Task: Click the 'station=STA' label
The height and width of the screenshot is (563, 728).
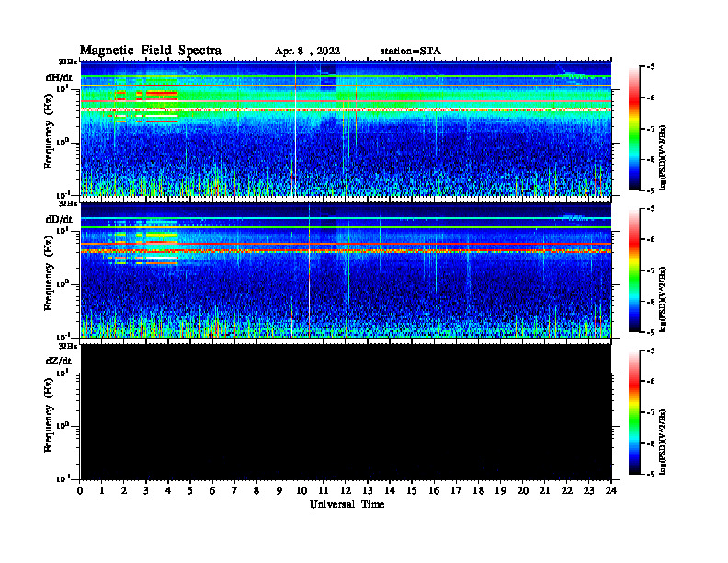Action: (x=411, y=52)
